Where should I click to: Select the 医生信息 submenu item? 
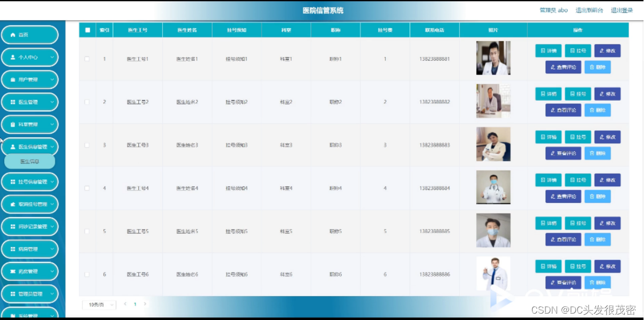(30, 161)
